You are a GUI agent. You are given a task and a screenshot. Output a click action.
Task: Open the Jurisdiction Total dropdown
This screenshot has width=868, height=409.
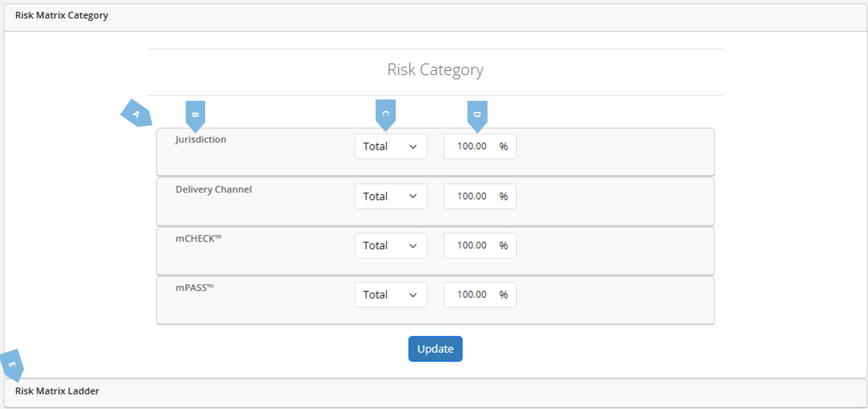click(x=390, y=147)
